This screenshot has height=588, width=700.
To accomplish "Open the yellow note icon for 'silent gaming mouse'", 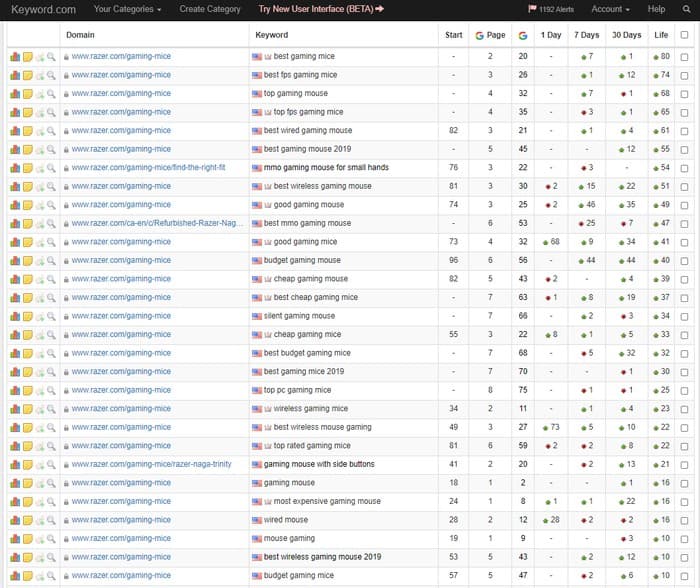I will click(28, 316).
